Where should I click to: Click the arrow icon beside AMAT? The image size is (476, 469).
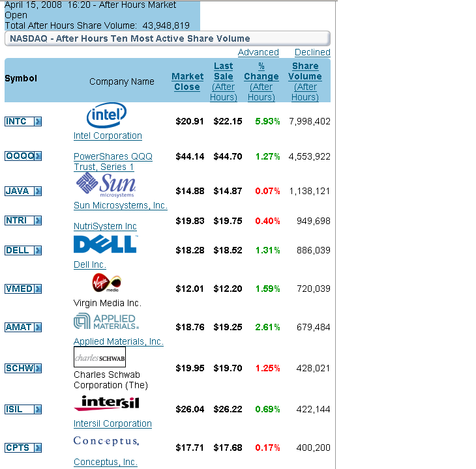[x=38, y=328]
